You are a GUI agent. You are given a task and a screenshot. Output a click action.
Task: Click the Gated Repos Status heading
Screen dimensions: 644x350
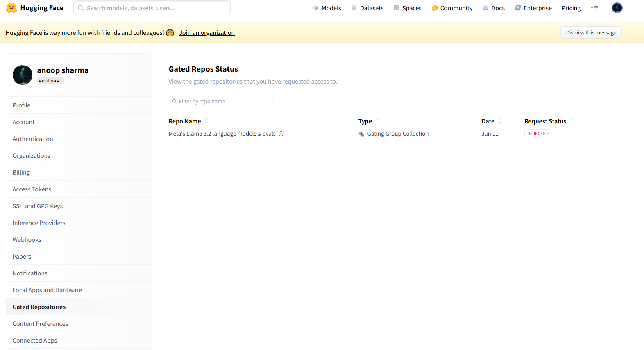pos(203,69)
